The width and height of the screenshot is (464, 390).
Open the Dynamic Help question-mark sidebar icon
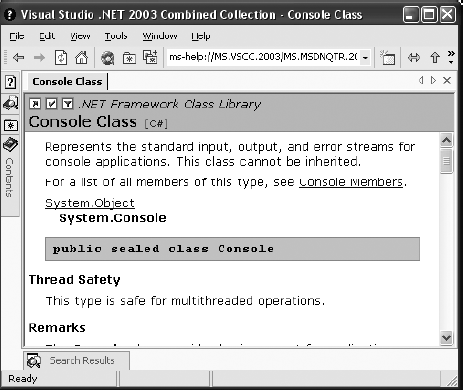(x=10, y=82)
